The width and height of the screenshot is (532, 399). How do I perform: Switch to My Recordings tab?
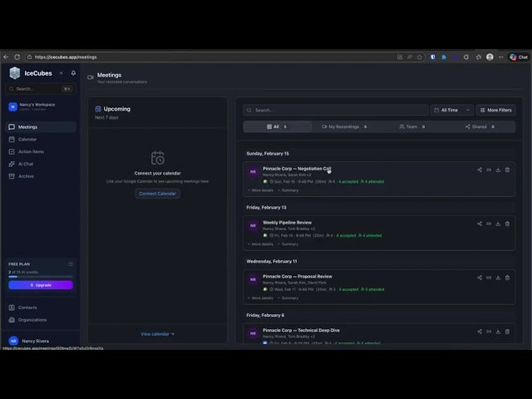[x=344, y=126]
